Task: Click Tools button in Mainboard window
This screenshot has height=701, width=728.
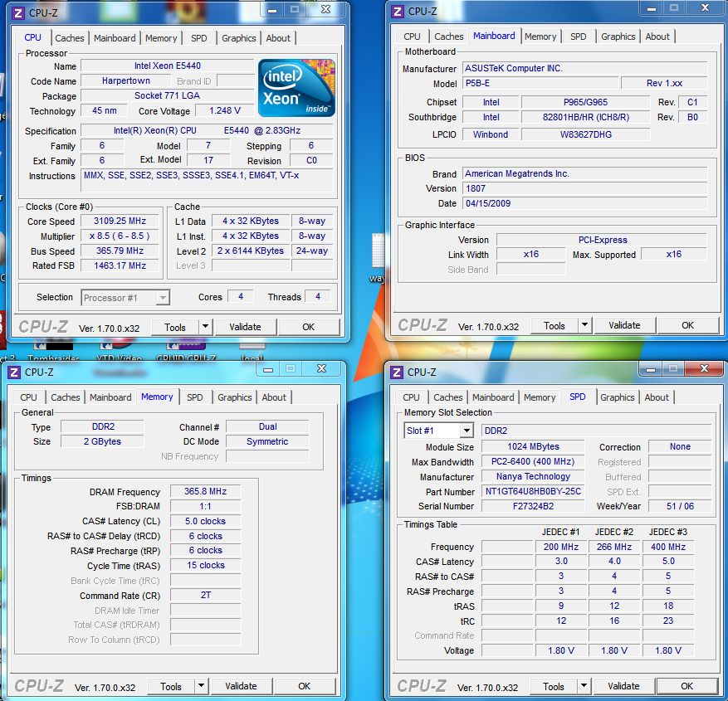Action: click(555, 326)
